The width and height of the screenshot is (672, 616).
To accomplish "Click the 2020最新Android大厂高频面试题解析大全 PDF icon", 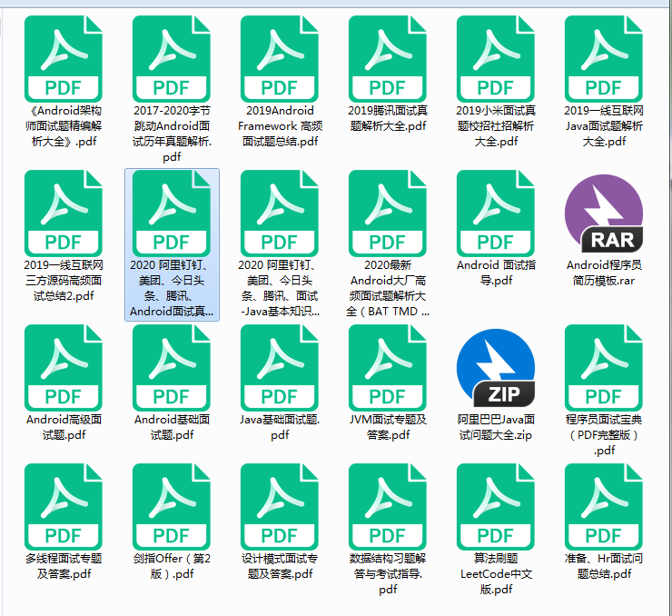I will pos(388,213).
